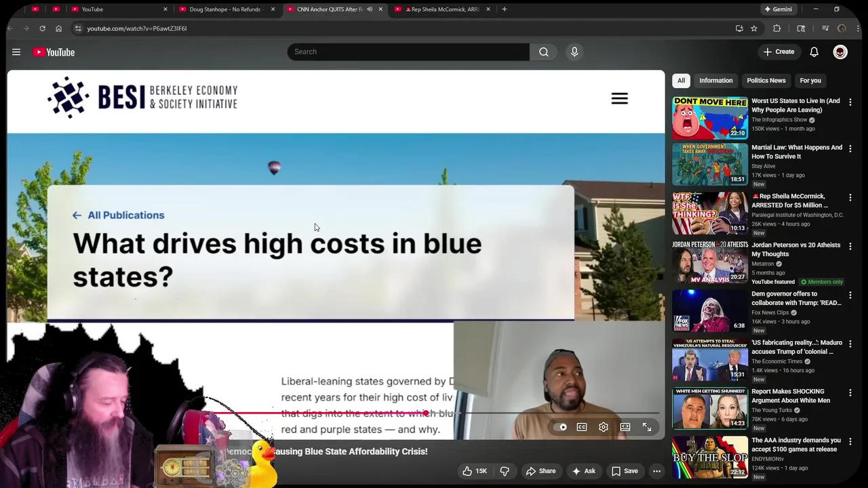Like the video with 15K likes
Screen dimensions: 868x488
click(x=474, y=471)
